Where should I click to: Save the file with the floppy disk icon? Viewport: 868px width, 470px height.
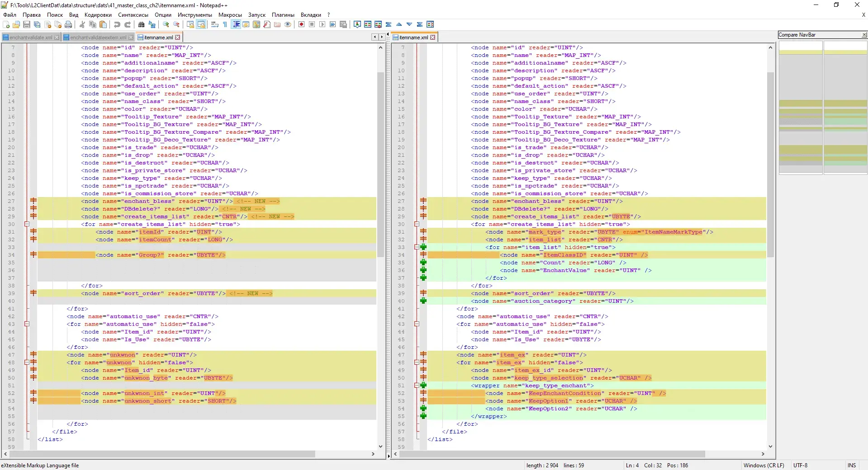27,24
